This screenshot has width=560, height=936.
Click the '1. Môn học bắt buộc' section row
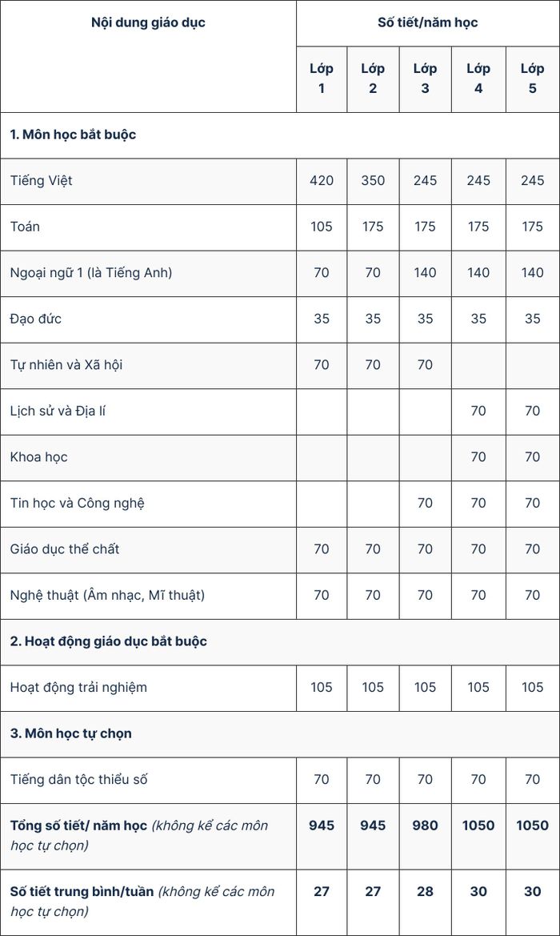pos(280,135)
